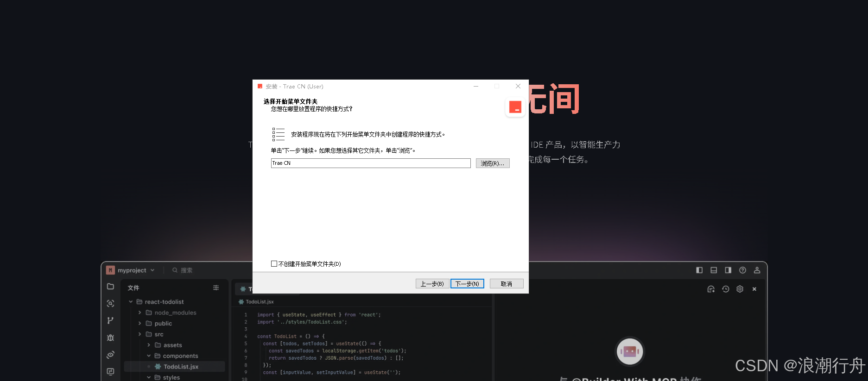The width and height of the screenshot is (868, 381).
Task: Cancel installation with 取消 button
Action: pos(507,284)
